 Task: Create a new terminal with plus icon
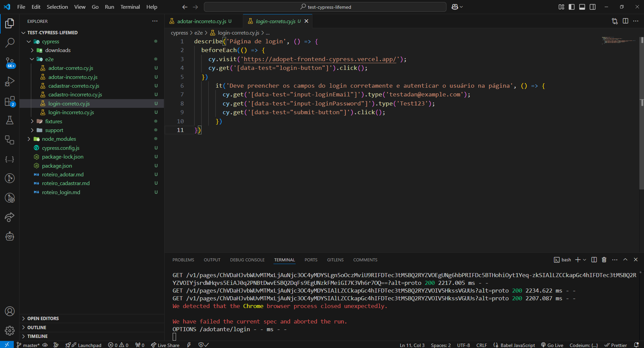pos(578,260)
